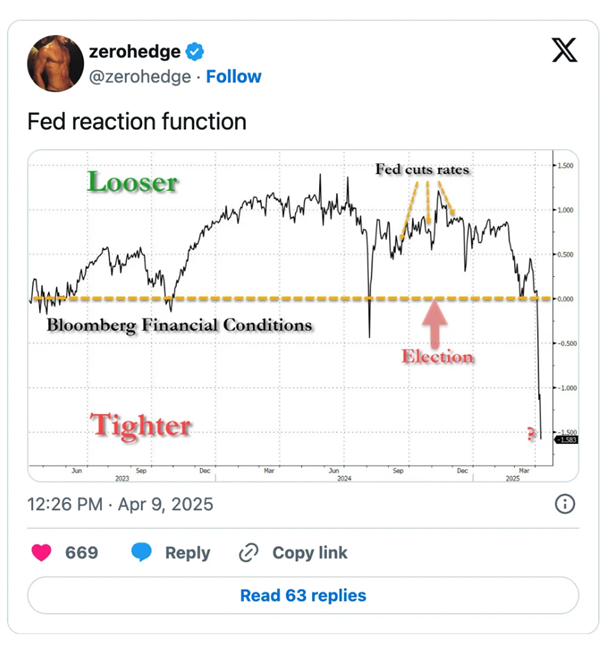Viewport: 609px width, 650px height.
Task: Open the zerohedge profile avatar
Action: [x=54, y=62]
